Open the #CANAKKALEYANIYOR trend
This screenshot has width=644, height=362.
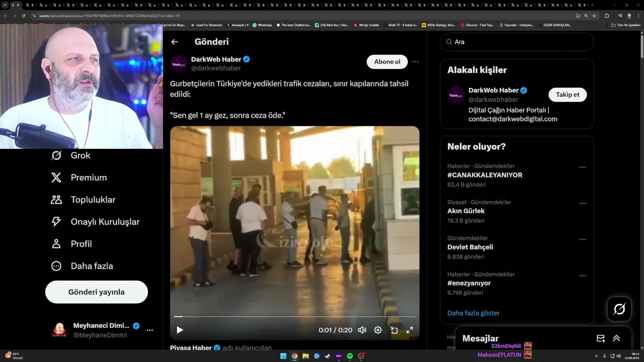(x=485, y=175)
